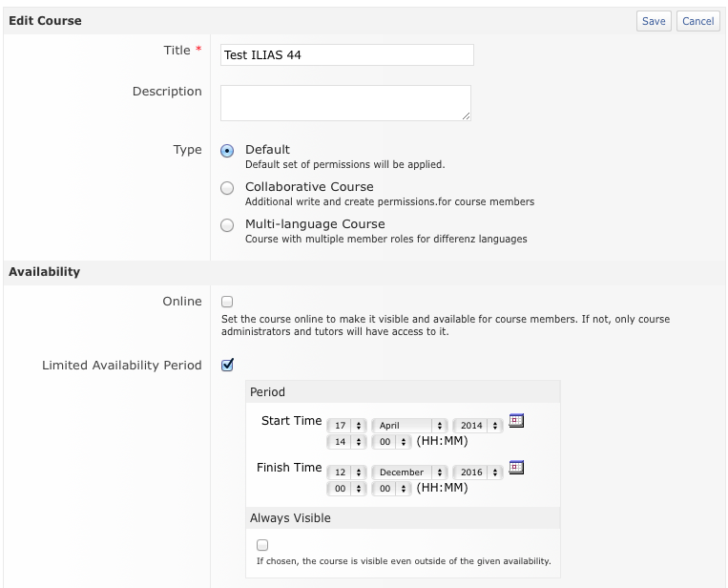Open the Finish Time day dropdown showing 12
This screenshot has width=728, height=588.
(x=346, y=472)
